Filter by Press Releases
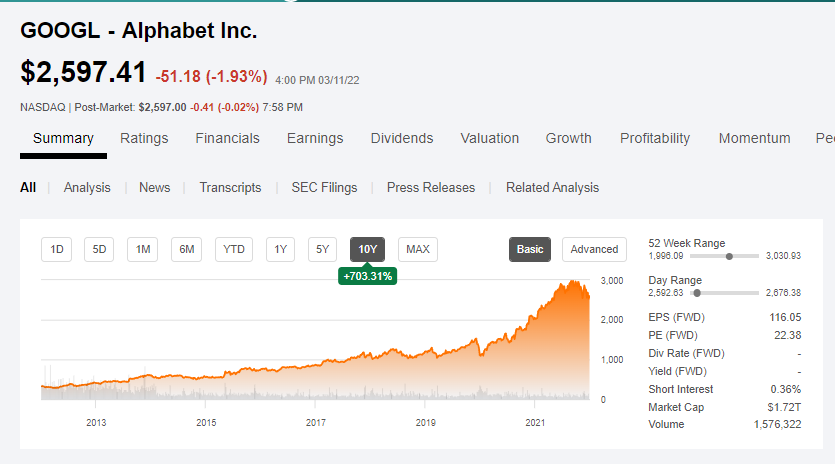This screenshot has width=835, height=464. click(x=431, y=188)
